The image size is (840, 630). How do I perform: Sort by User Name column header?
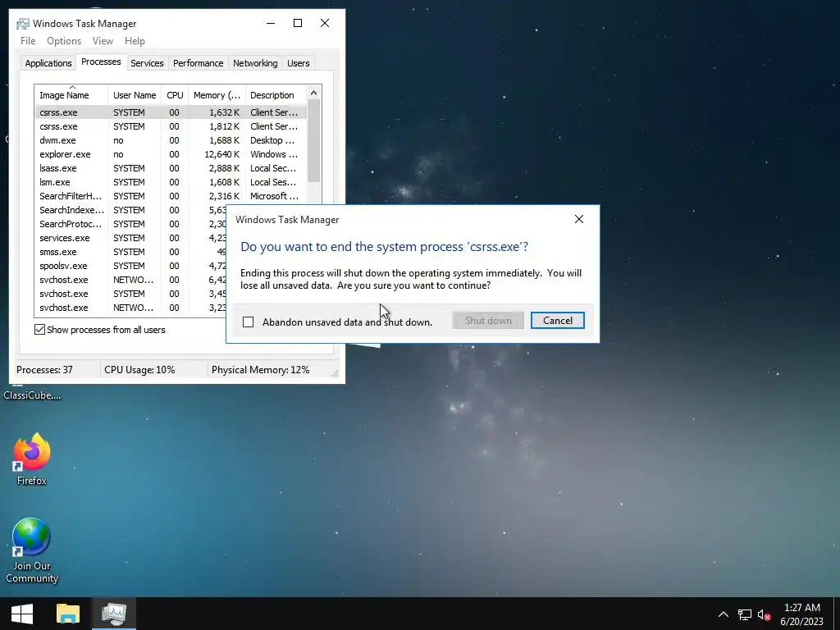pyautogui.click(x=135, y=95)
